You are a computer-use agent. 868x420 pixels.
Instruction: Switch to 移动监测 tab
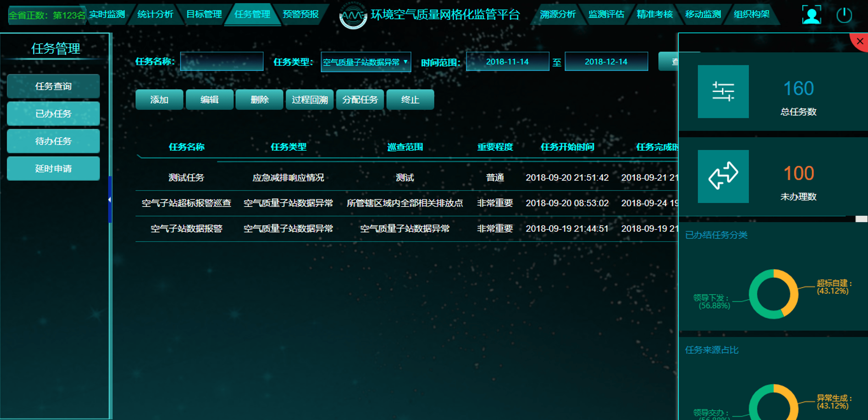coord(703,14)
